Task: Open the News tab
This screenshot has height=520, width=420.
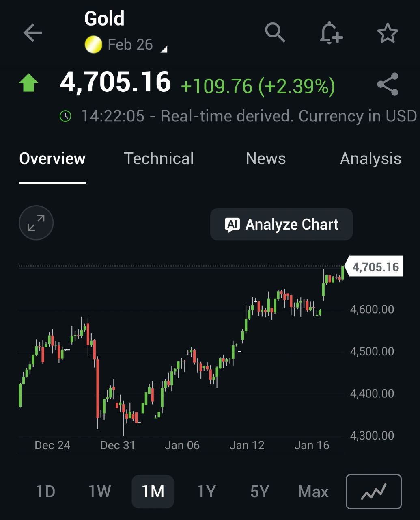Action: 266,158
